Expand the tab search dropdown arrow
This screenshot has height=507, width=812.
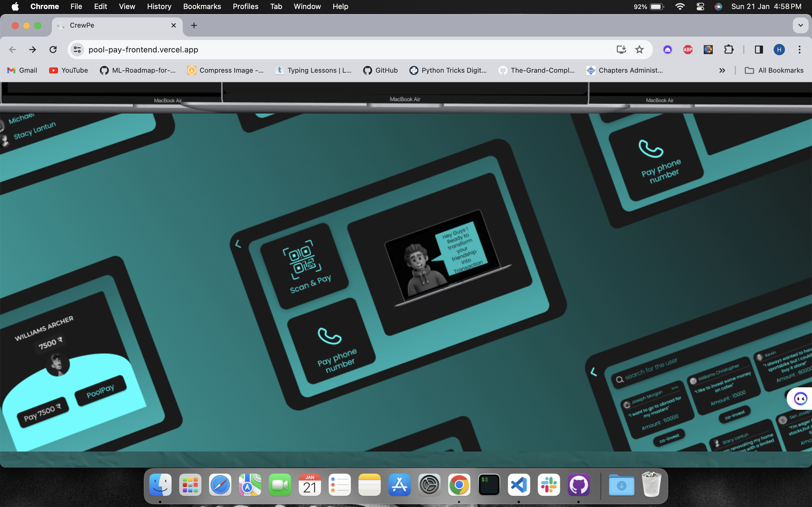click(800, 25)
